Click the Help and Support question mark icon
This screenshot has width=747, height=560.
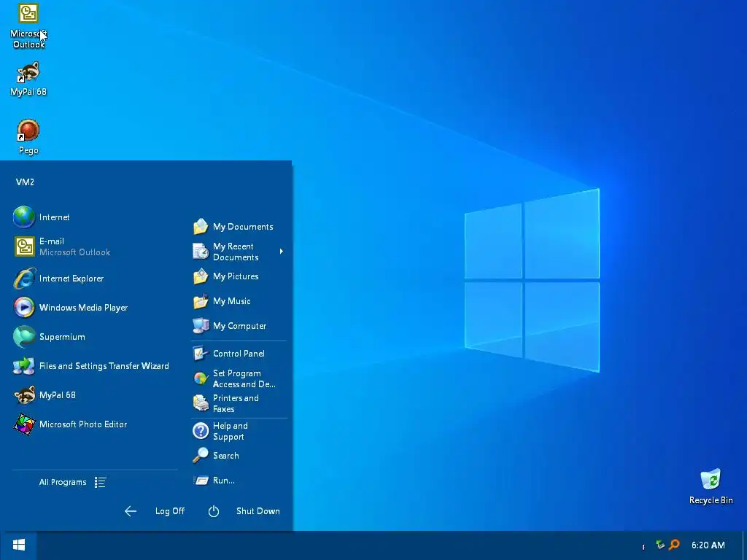tap(201, 431)
